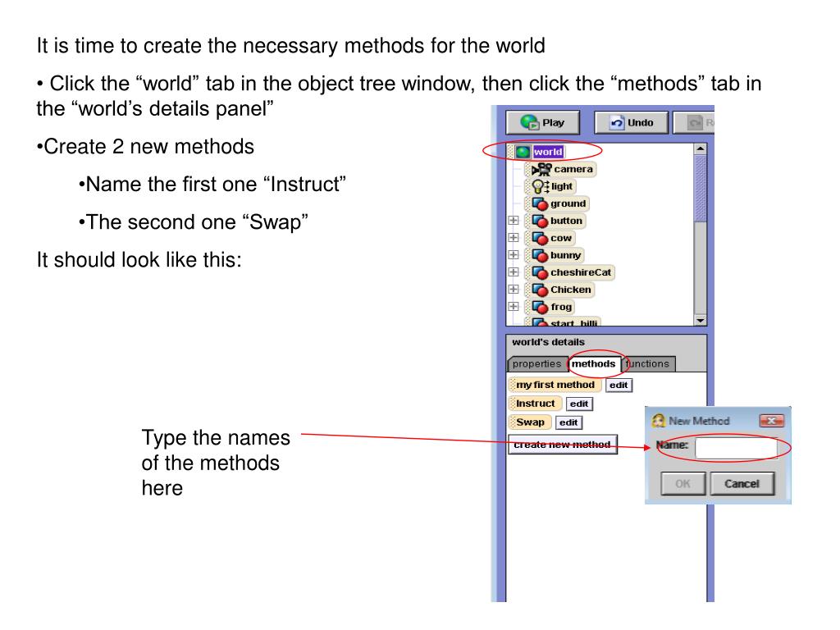
Task: Click the object tree scroll down arrow
Action: pyautogui.click(x=701, y=321)
